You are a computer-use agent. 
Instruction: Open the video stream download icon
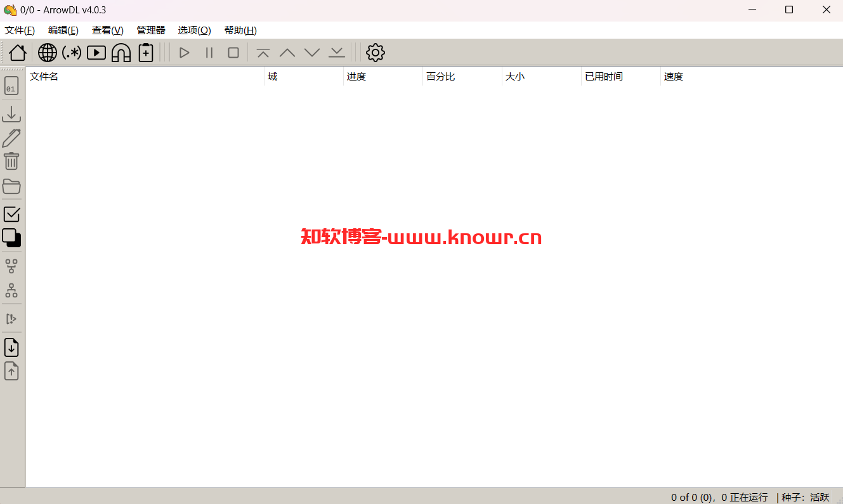coord(96,53)
